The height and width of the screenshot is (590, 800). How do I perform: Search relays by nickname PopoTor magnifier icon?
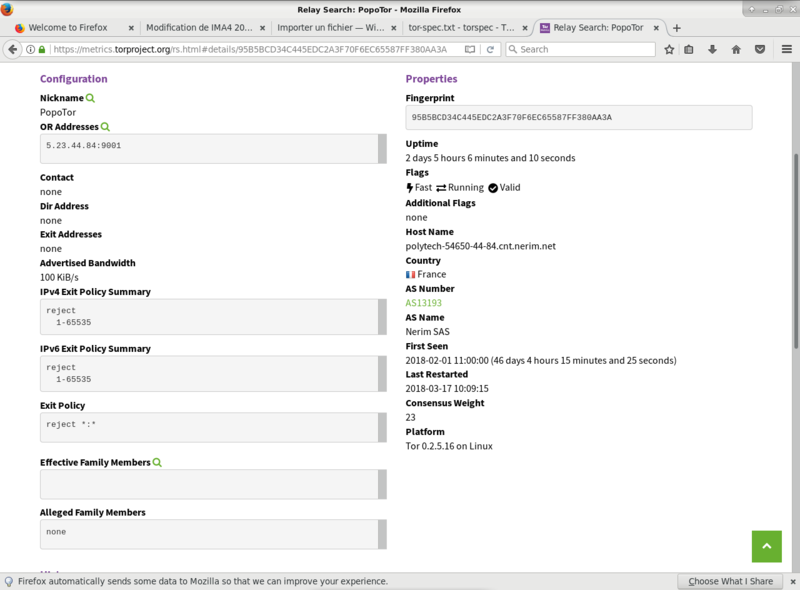click(x=90, y=97)
